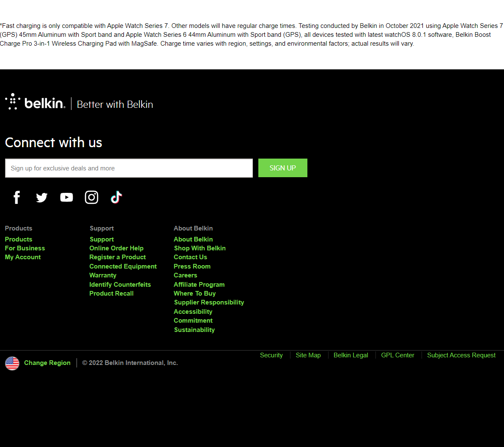
Task: Open Careers link
Action: tap(185, 275)
